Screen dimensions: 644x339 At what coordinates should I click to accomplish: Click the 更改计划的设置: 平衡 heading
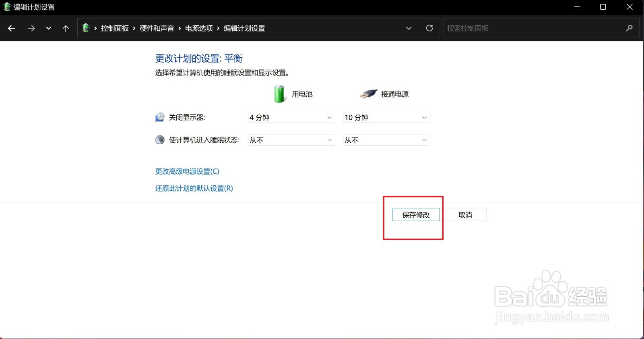pyautogui.click(x=199, y=58)
